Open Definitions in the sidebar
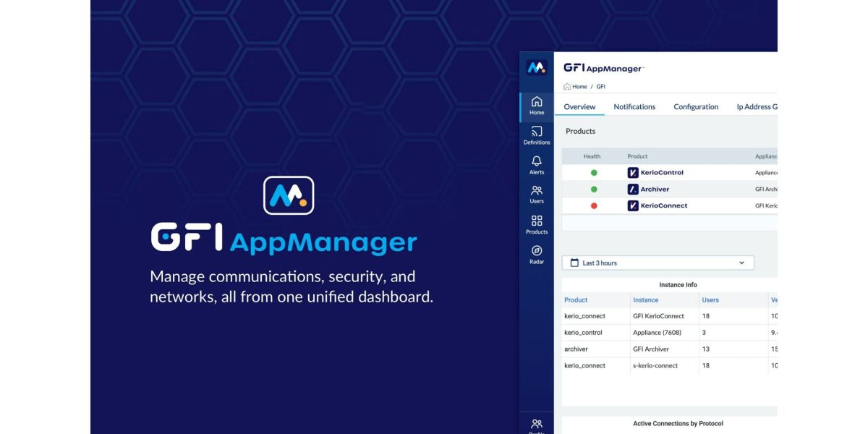The image size is (868, 434). pyautogui.click(x=537, y=135)
